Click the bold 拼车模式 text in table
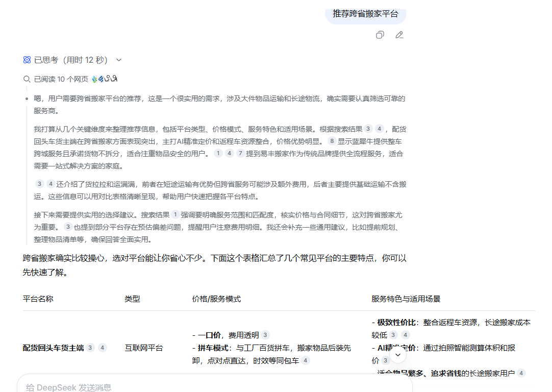The image size is (552, 392). click(213, 348)
